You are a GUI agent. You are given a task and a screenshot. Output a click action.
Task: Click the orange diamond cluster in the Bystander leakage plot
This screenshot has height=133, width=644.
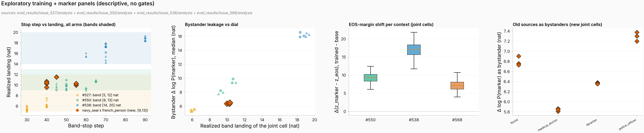point(228,103)
